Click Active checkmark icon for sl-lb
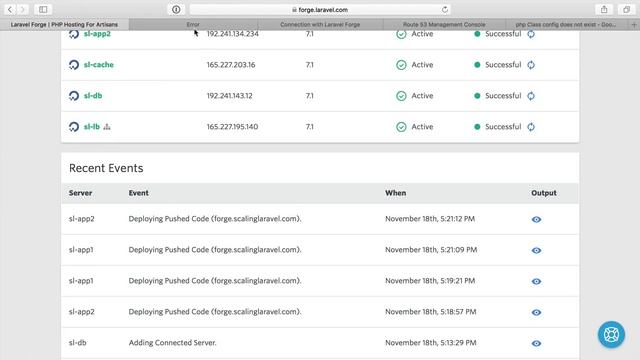 401,127
